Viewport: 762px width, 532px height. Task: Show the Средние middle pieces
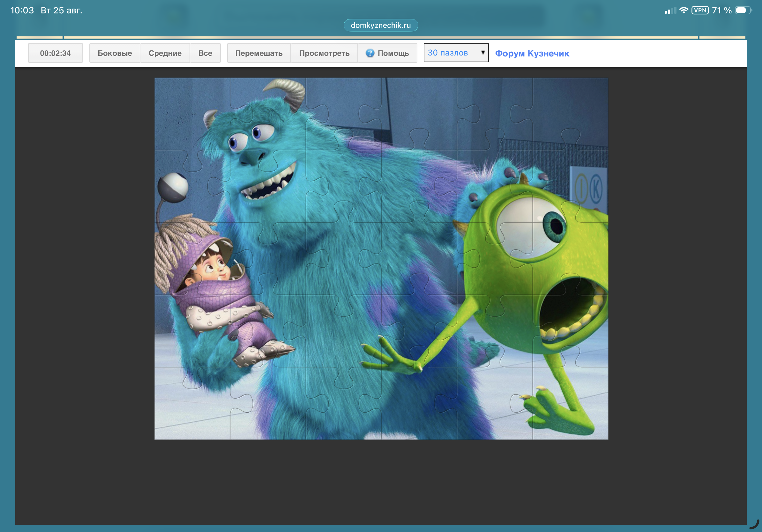click(x=165, y=53)
